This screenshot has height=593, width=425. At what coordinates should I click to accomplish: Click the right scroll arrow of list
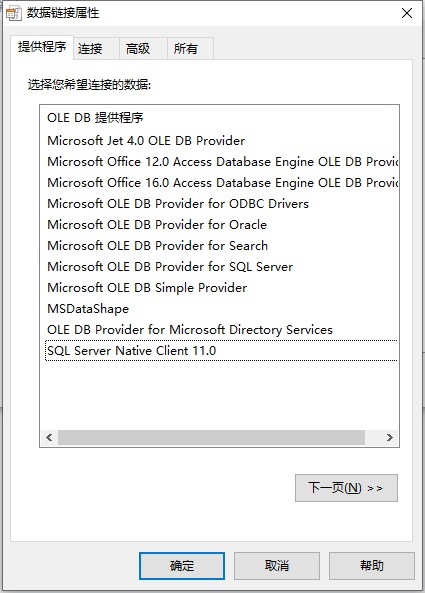[389, 438]
